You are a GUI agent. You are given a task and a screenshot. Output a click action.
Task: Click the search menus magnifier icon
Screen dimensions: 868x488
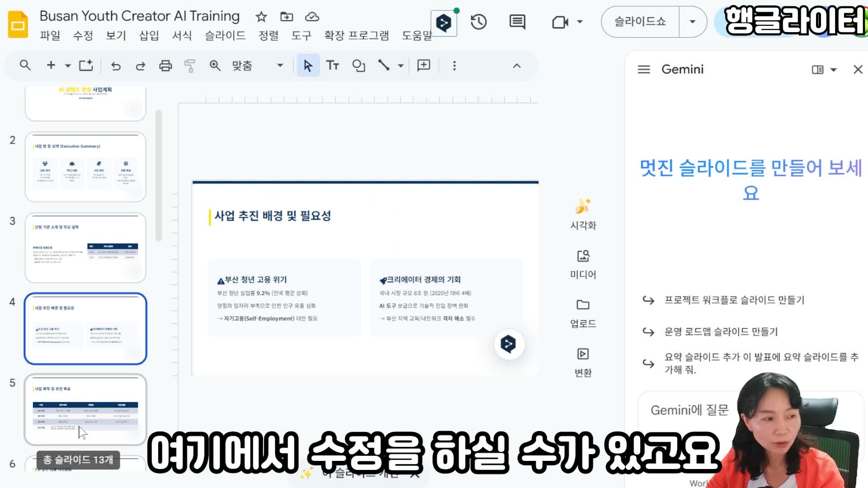[25, 66]
